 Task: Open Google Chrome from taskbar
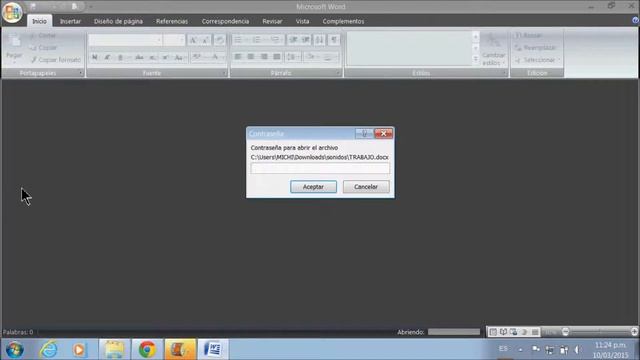click(x=147, y=349)
